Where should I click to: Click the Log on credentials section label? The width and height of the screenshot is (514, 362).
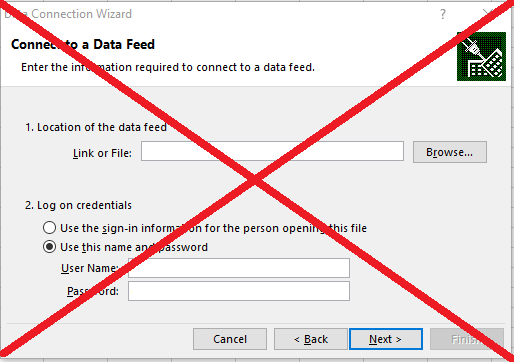point(78,205)
